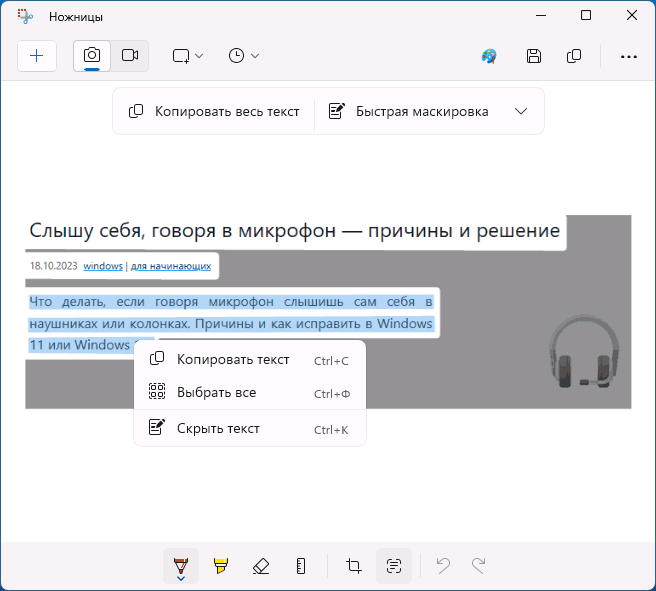
Task: Click the headphones image in the snip
Action: pyautogui.click(x=584, y=351)
